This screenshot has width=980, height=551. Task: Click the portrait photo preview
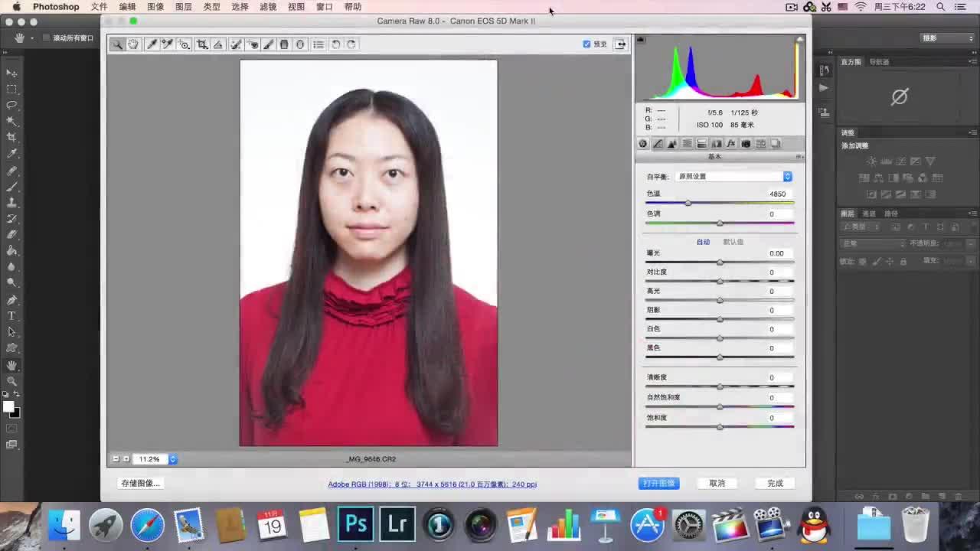point(368,253)
